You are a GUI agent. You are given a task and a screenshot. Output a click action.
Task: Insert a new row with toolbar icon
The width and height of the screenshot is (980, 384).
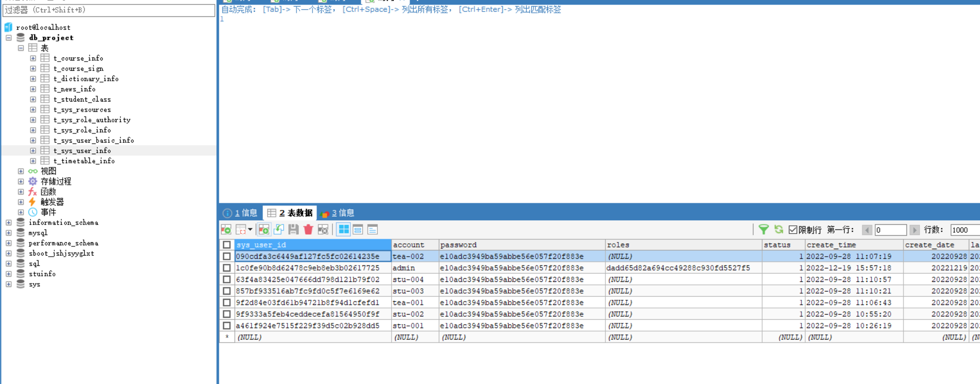click(x=264, y=229)
